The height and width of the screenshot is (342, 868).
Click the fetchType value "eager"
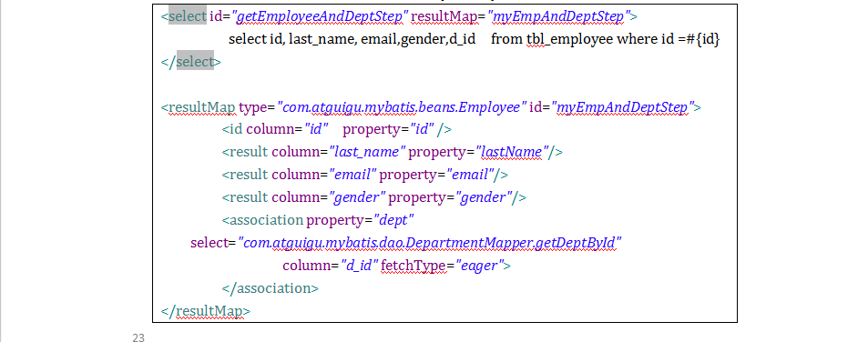coord(479,266)
